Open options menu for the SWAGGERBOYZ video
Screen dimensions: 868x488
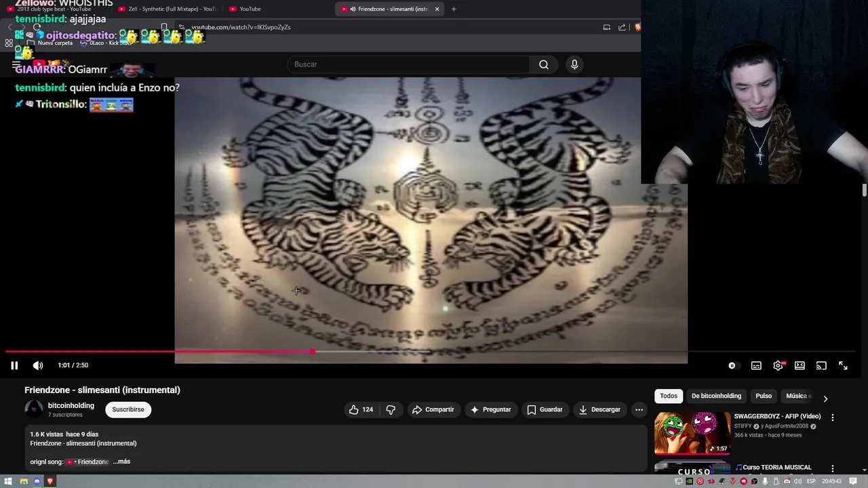coord(833,418)
